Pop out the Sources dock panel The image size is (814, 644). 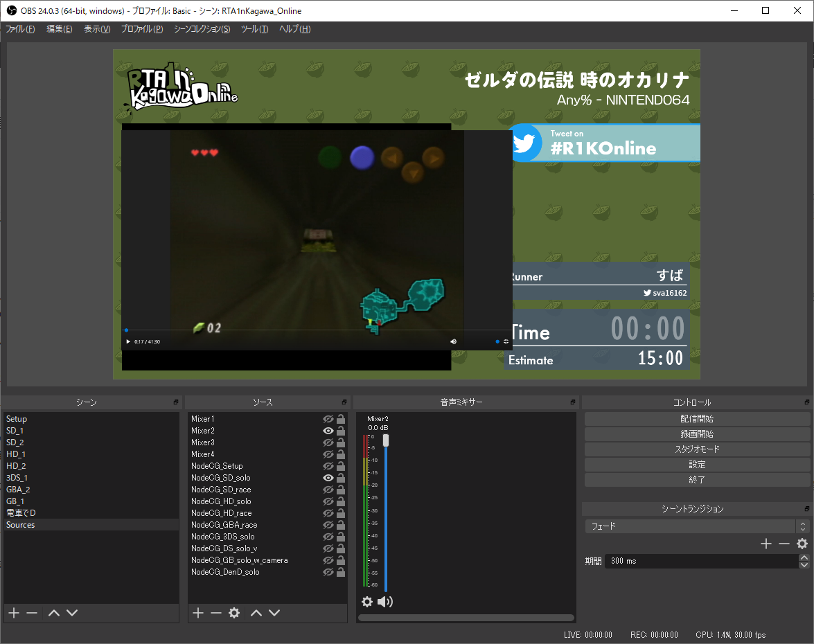344,402
